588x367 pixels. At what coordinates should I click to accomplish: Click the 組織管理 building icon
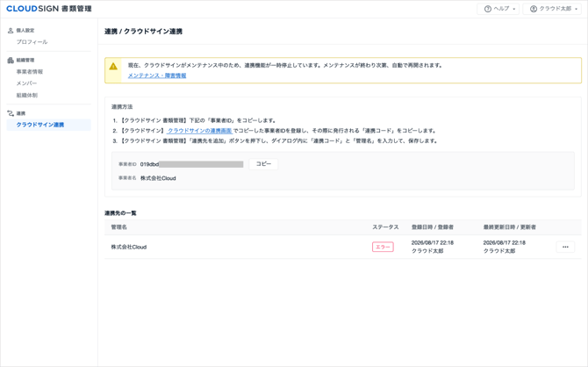tap(11, 60)
